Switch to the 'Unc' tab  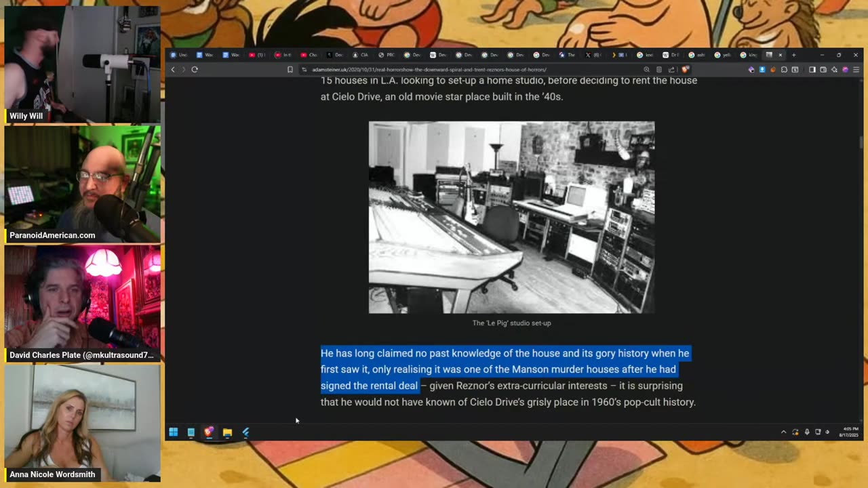tap(179, 55)
